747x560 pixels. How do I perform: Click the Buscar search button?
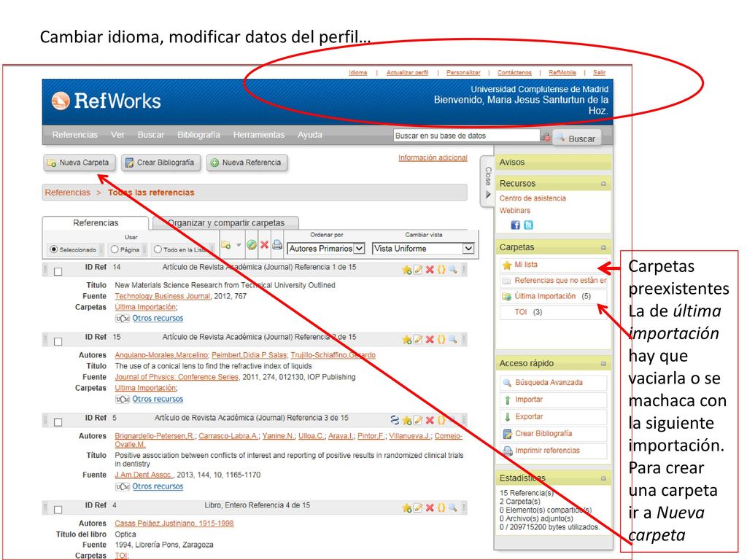tap(576, 138)
